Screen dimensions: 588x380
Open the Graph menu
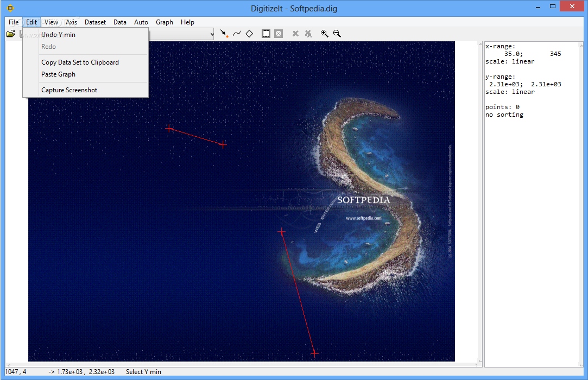pyautogui.click(x=165, y=22)
